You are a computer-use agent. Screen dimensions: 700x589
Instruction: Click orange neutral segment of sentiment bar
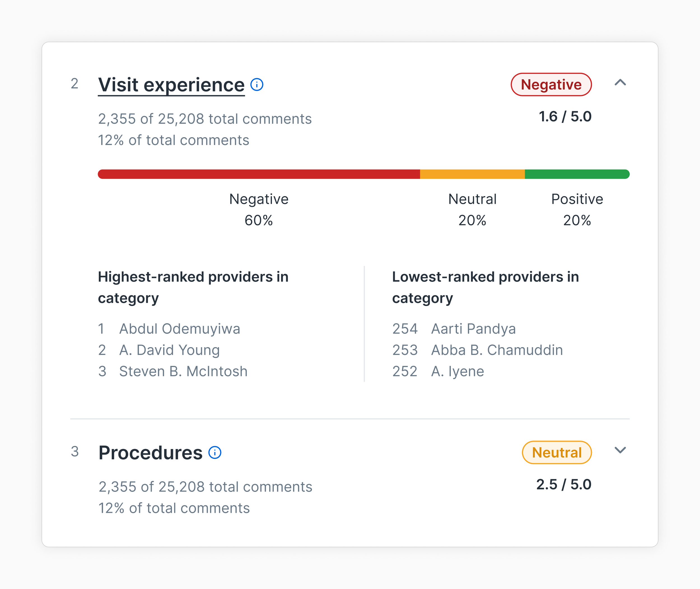(472, 174)
